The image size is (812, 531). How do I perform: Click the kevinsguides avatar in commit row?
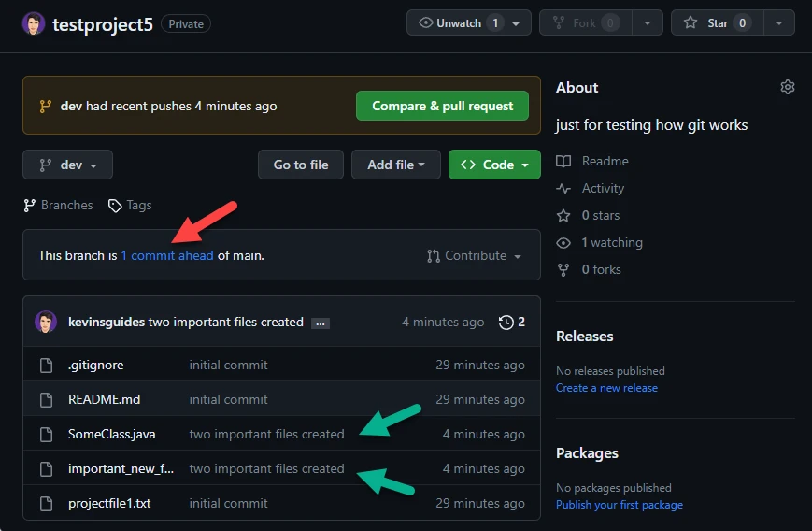coord(46,322)
